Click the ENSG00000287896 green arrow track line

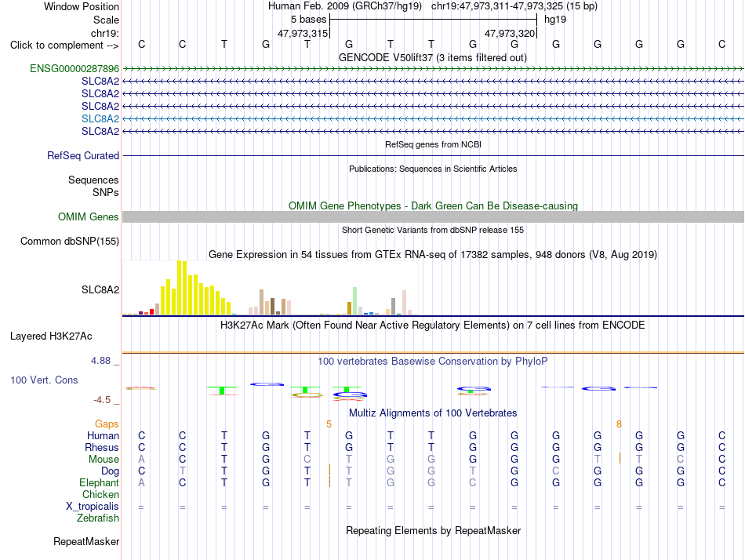(x=433, y=69)
